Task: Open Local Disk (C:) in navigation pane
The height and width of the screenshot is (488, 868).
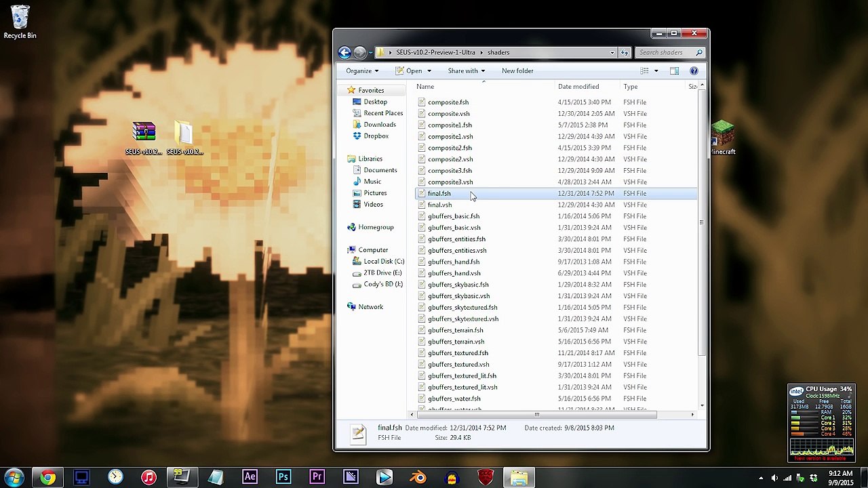Action: [383, 261]
